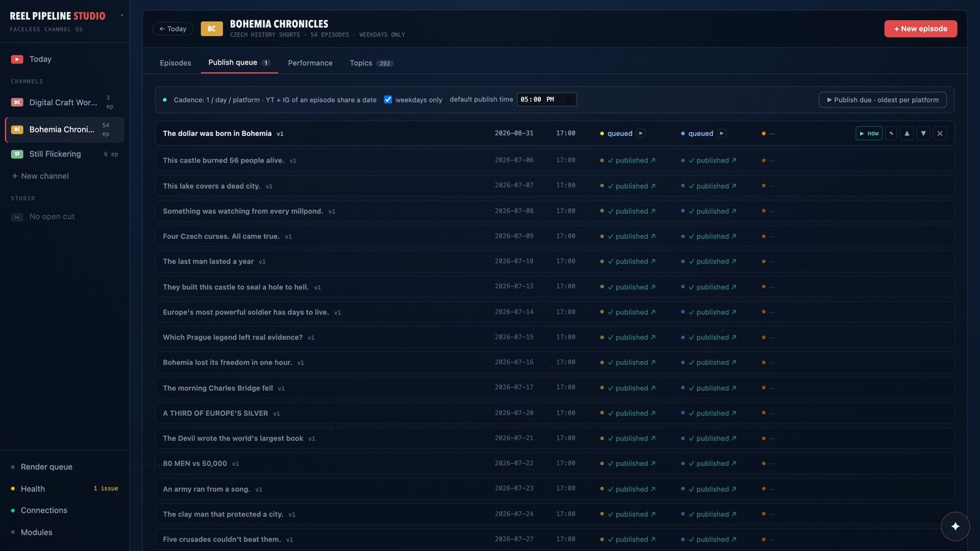The height and width of the screenshot is (551, 980).
Task: Remove 'The dollar was born in Bohemia' from queue with X
Action: click(940, 133)
